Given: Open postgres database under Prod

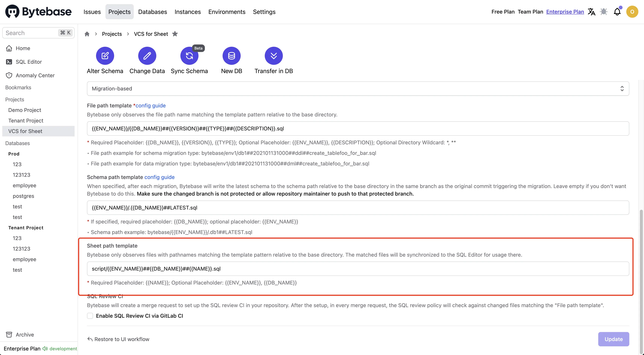Looking at the screenshot, I should tap(24, 196).
